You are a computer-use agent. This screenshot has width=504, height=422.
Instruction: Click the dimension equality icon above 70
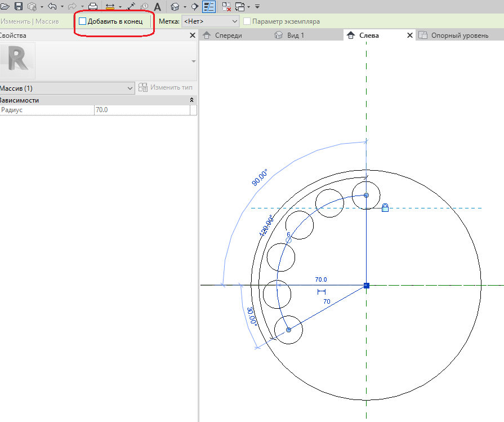[322, 292]
